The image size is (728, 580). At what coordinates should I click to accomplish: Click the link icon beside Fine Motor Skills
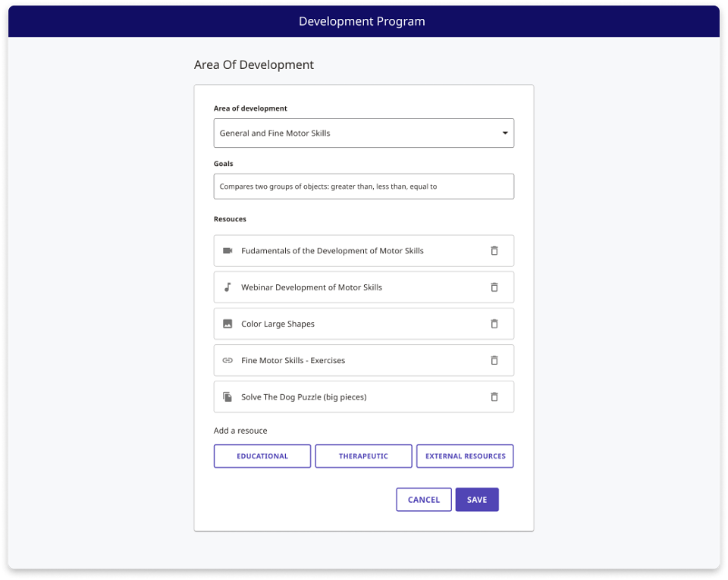click(227, 360)
